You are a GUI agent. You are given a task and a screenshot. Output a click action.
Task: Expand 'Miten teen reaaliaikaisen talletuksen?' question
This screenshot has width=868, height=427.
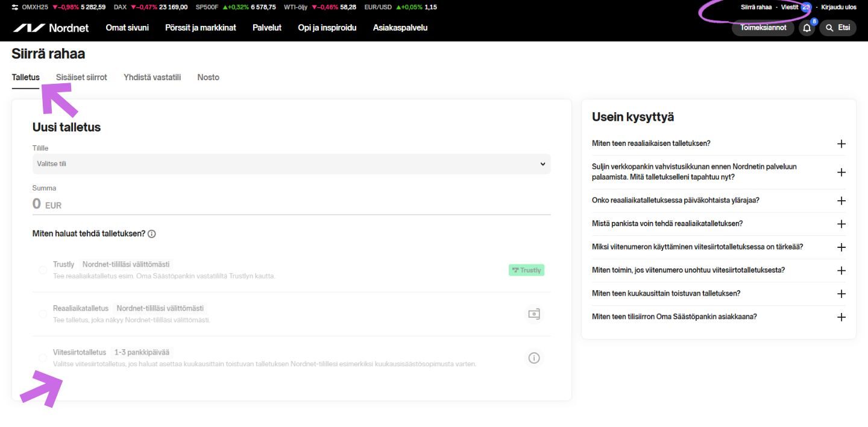(841, 144)
